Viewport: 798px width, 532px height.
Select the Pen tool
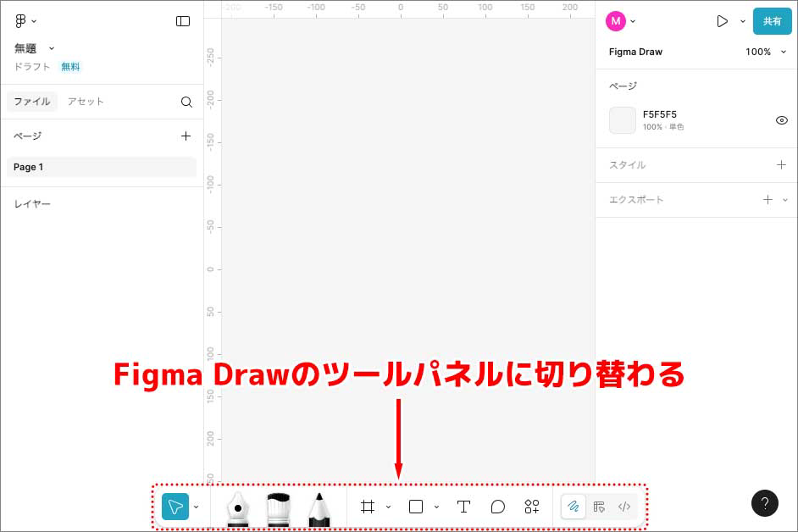click(x=239, y=507)
